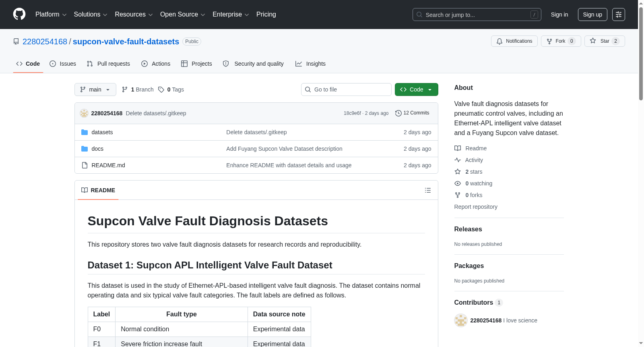
Task: Click into the Go to file field
Action: tap(346, 89)
